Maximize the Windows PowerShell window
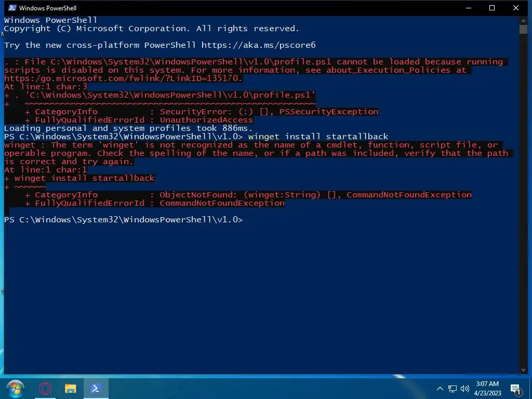This screenshot has height=399, width=532. (492, 8)
